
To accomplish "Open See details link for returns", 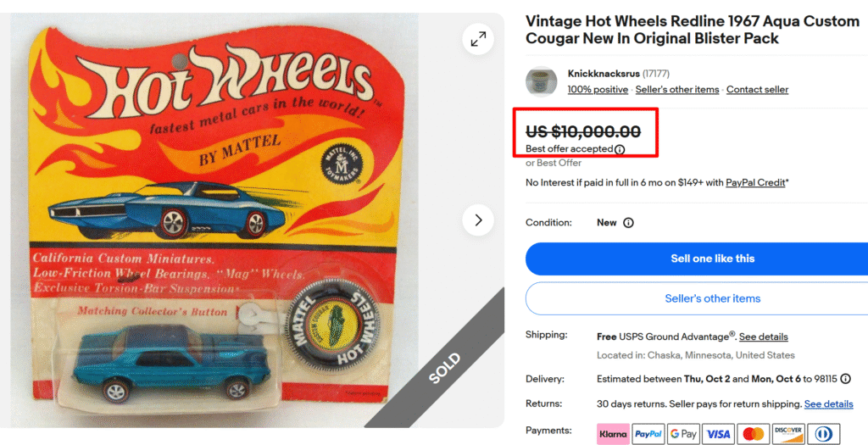I will click(x=828, y=404).
